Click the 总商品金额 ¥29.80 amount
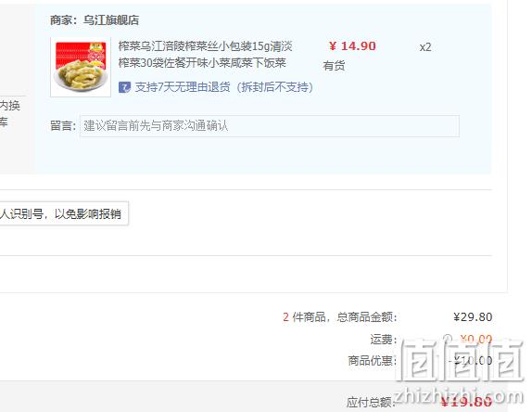 point(473,317)
